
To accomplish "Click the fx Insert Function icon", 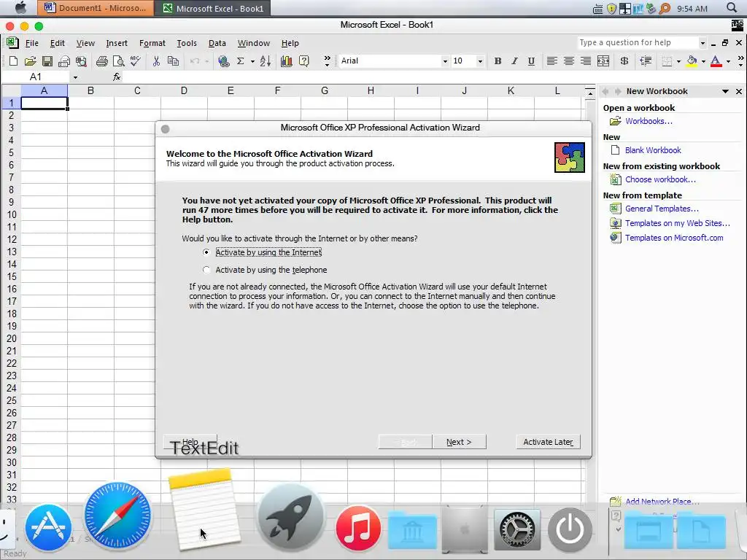I will [116, 77].
